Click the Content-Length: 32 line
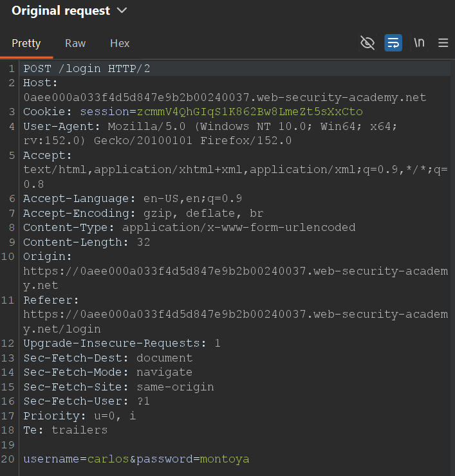 pyautogui.click(x=87, y=243)
